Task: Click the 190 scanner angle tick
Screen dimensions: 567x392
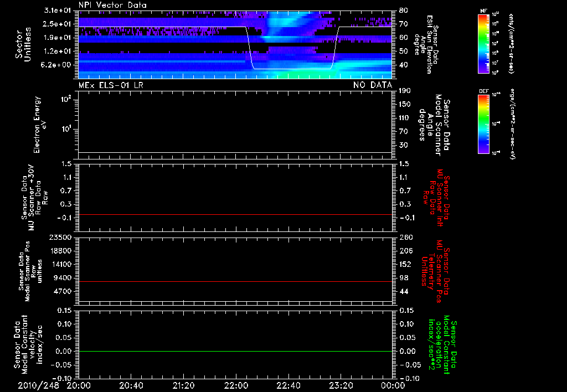Action: (405, 91)
